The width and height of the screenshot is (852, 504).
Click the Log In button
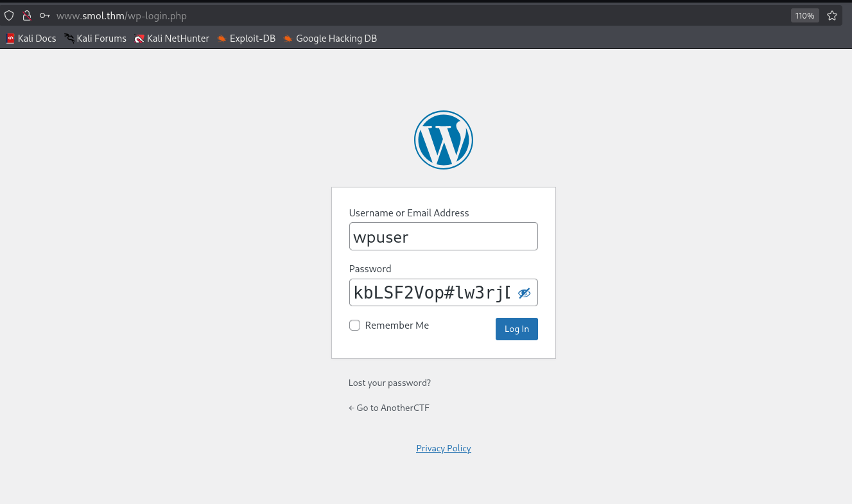pyautogui.click(x=516, y=329)
